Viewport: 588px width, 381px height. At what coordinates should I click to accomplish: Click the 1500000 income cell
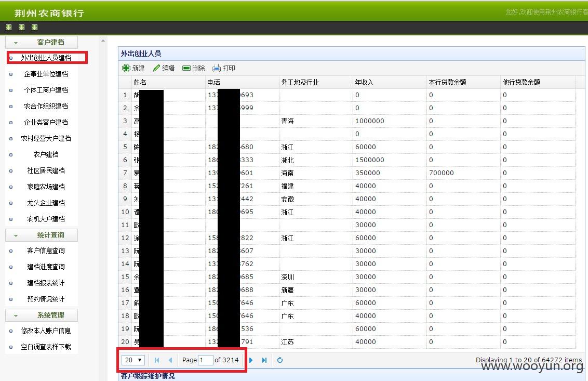(x=390, y=160)
